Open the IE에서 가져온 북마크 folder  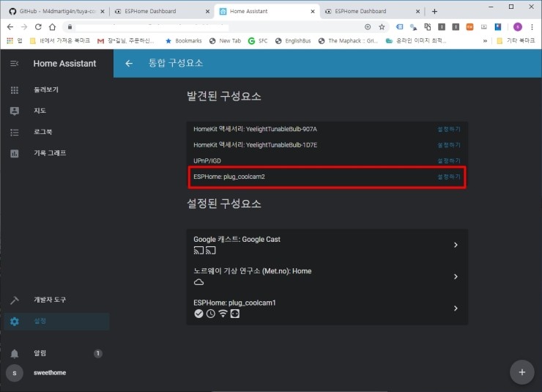pos(60,41)
